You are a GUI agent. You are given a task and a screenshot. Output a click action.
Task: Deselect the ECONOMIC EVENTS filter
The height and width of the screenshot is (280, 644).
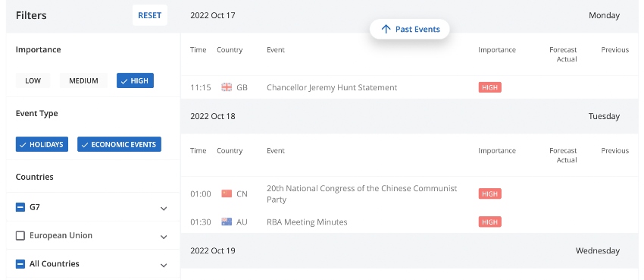pos(119,144)
